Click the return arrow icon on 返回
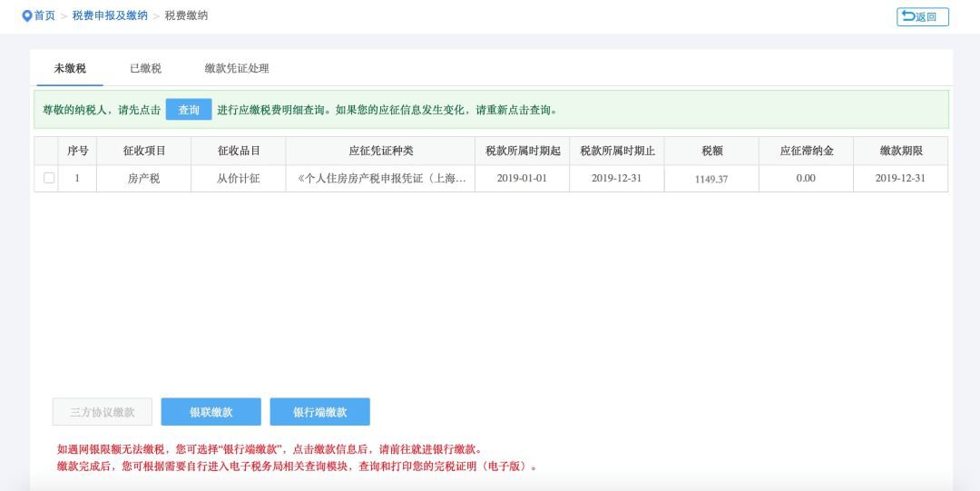Viewport: 980px width, 491px height. [907, 16]
